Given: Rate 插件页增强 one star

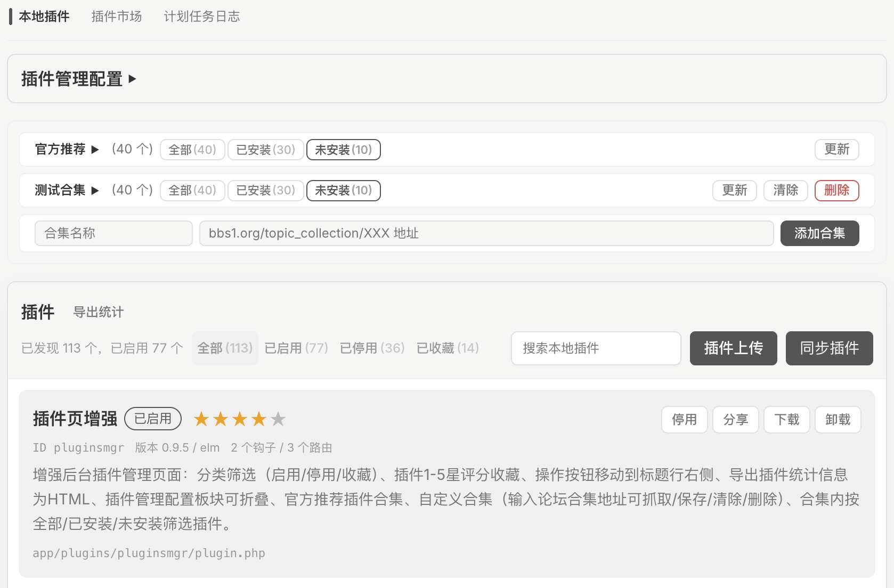Looking at the screenshot, I should pyautogui.click(x=201, y=419).
